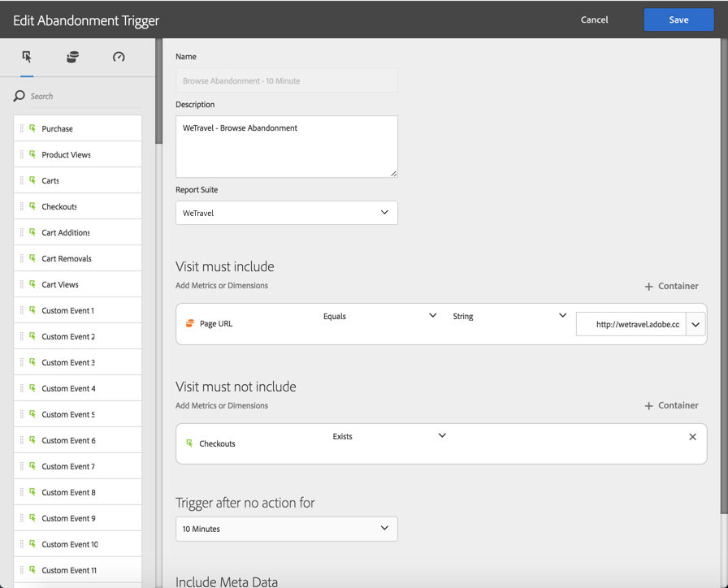Select the Cart Views list item text
The width and height of the screenshot is (728, 588).
[60, 284]
